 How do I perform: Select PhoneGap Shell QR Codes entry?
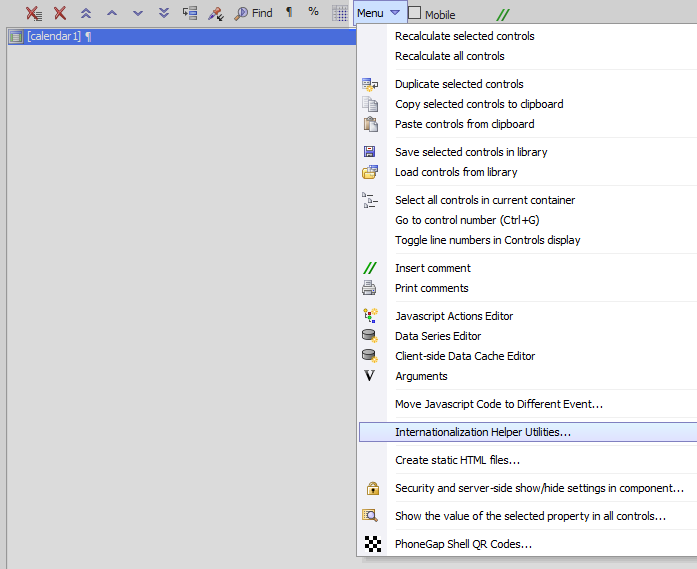tap(463, 544)
